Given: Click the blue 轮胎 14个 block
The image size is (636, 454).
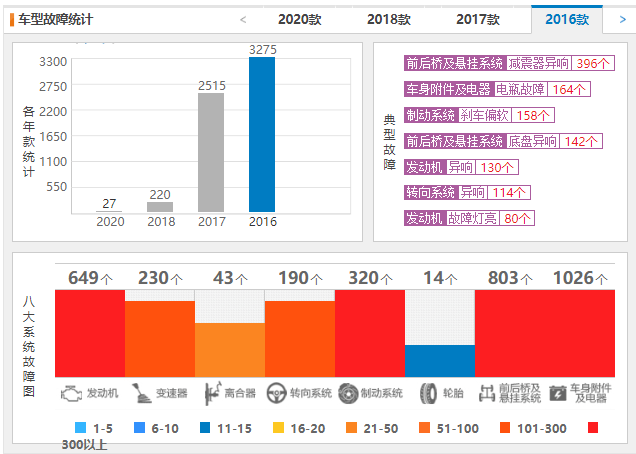Looking at the screenshot, I should coord(440,361).
